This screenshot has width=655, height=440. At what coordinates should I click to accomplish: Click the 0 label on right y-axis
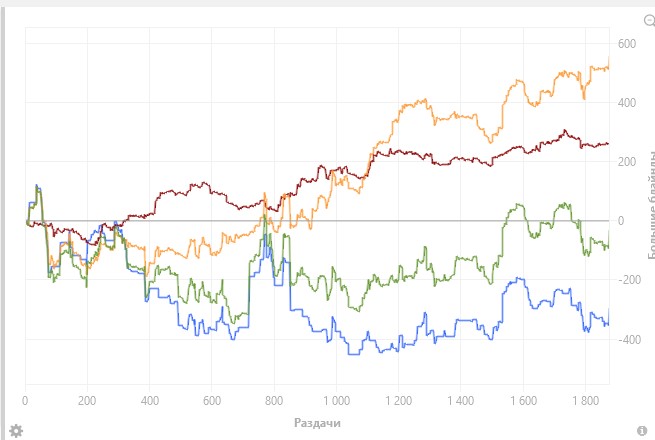621,221
